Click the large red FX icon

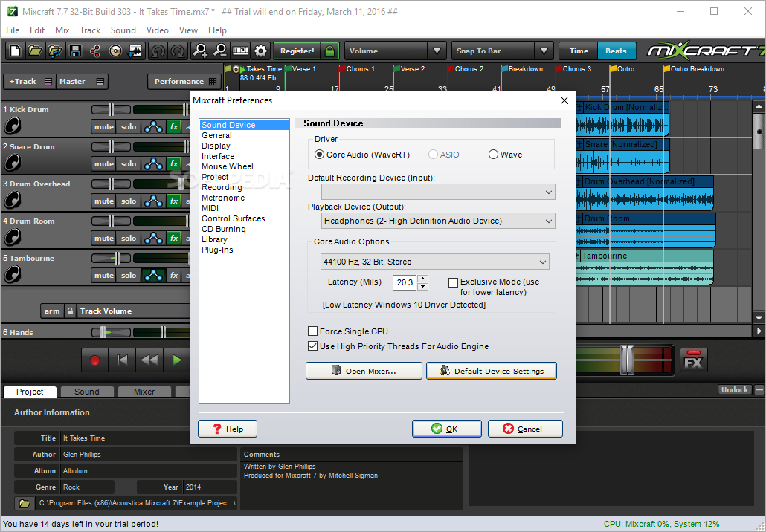click(694, 360)
